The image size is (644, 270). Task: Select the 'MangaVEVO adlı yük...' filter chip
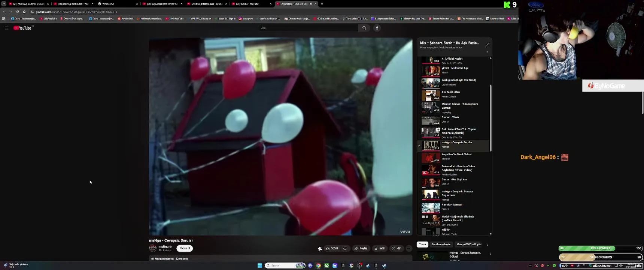pyautogui.click(x=469, y=244)
